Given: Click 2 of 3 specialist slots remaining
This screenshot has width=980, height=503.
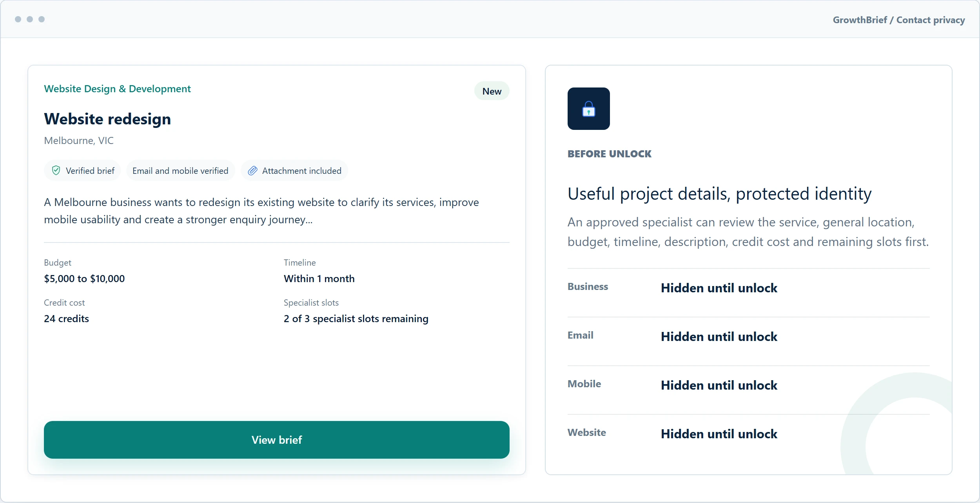Looking at the screenshot, I should click(x=356, y=319).
